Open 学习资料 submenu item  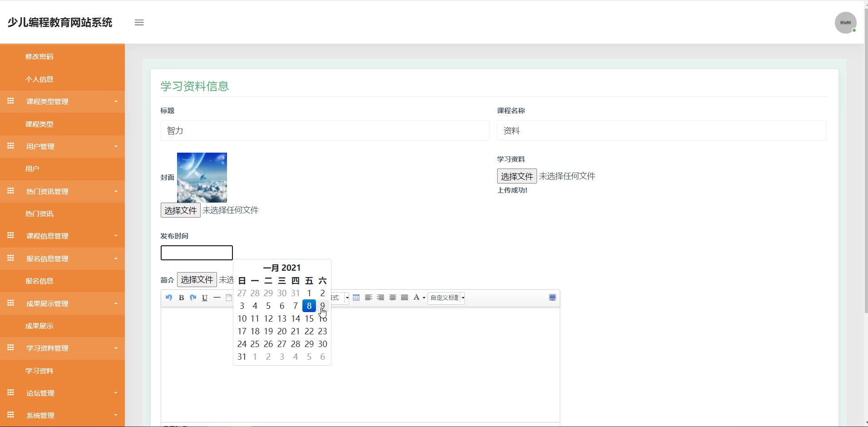click(39, 371)
